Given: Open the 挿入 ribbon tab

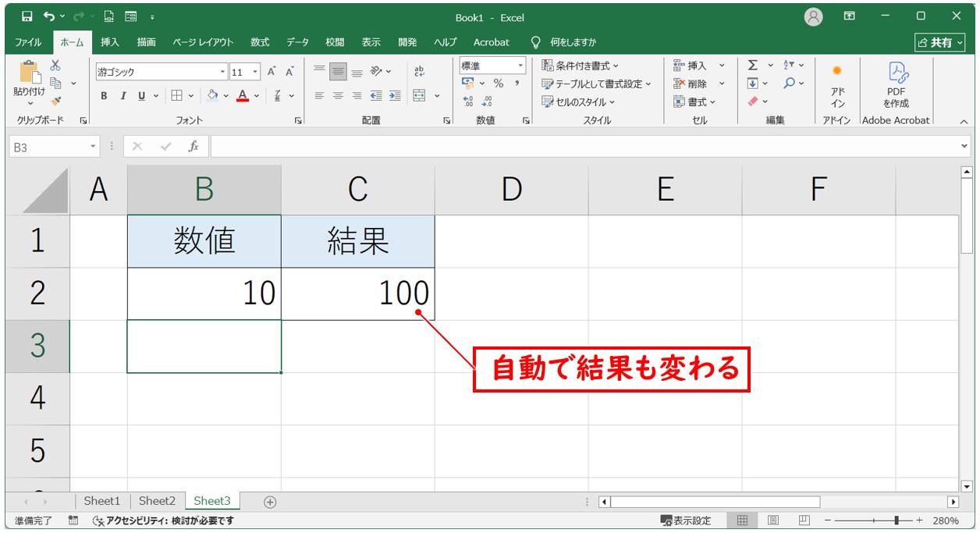Looking at the screenshot, I should tap(110, 42).
